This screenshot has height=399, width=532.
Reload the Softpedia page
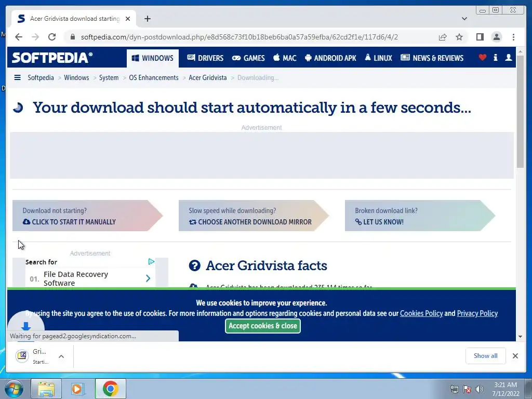click(x=52, y=37)
